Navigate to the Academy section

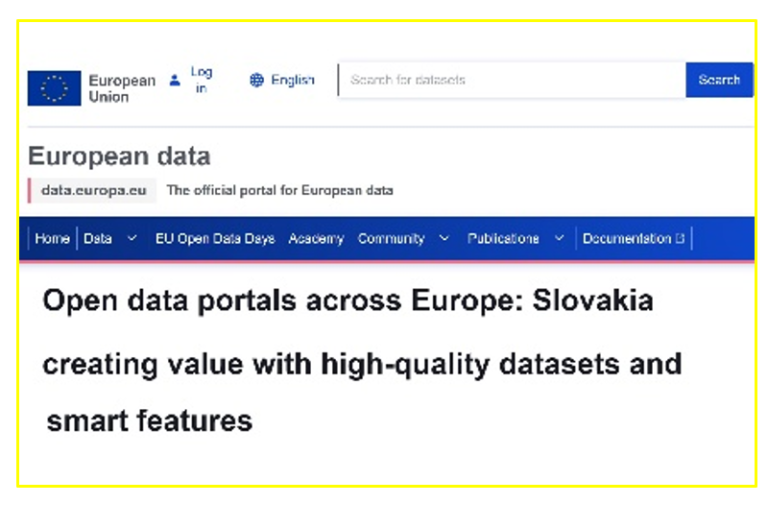pyautogui.click(x=316, y=239)
